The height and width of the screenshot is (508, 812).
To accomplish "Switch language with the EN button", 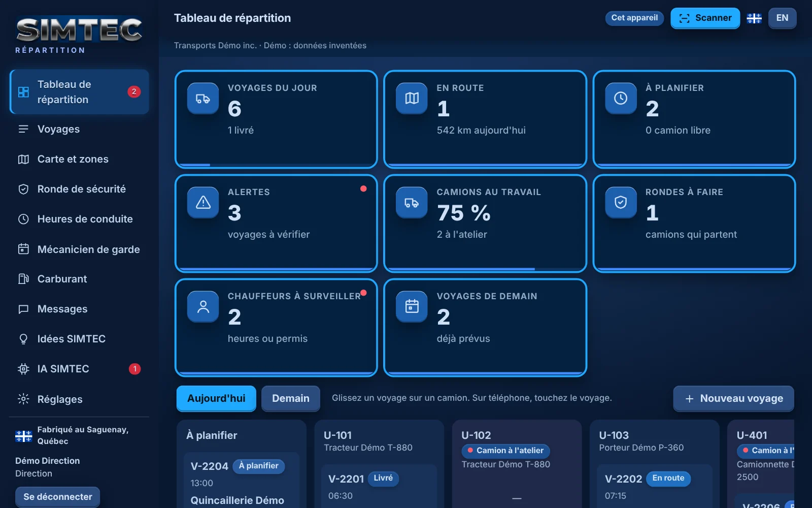I will (x=782, y=18).
